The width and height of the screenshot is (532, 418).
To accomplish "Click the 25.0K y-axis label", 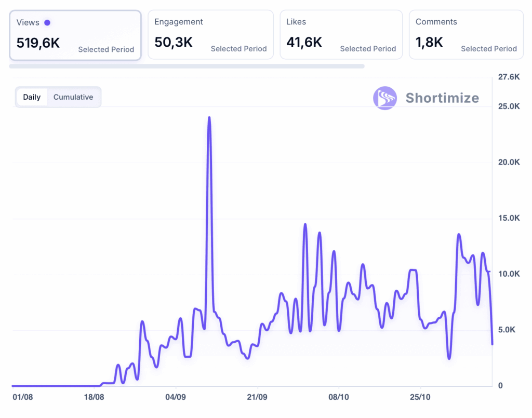I will pyautogui.click(x=509, y=106).
